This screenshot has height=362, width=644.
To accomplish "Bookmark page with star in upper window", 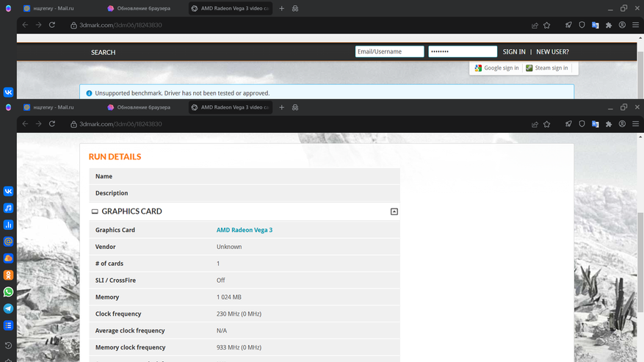I will click(546, 25).
